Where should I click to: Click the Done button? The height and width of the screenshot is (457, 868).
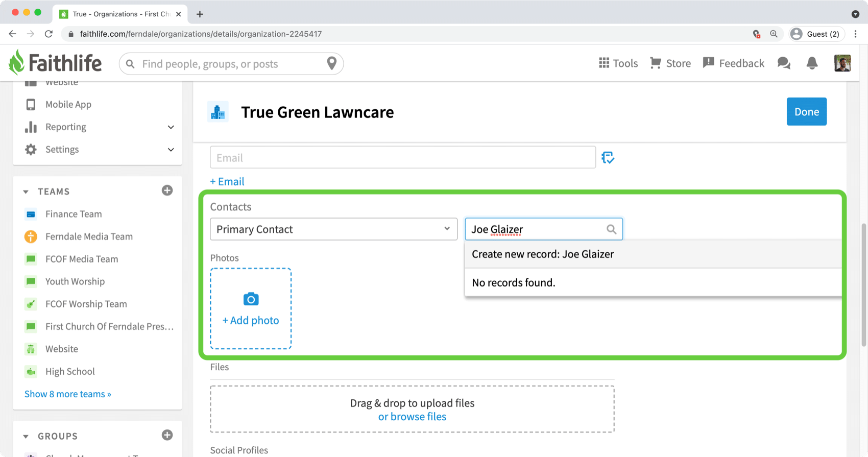click(806, 111)
